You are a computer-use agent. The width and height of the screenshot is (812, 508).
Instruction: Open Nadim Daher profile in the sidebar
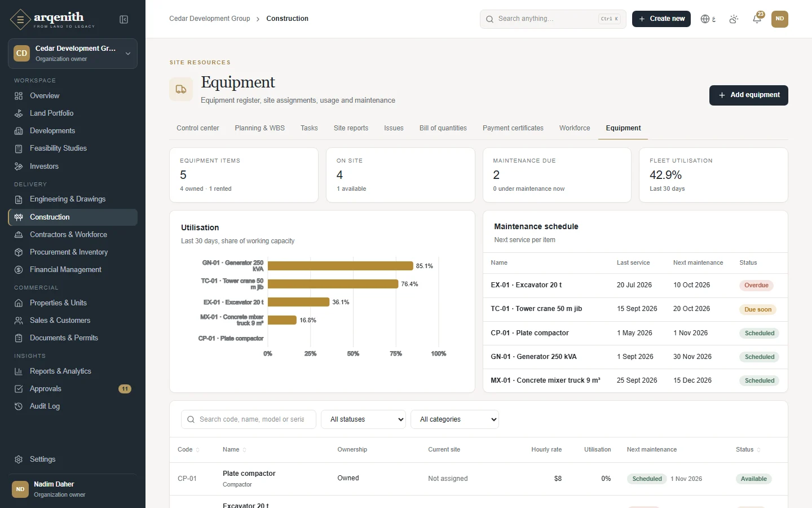point(73,489)
